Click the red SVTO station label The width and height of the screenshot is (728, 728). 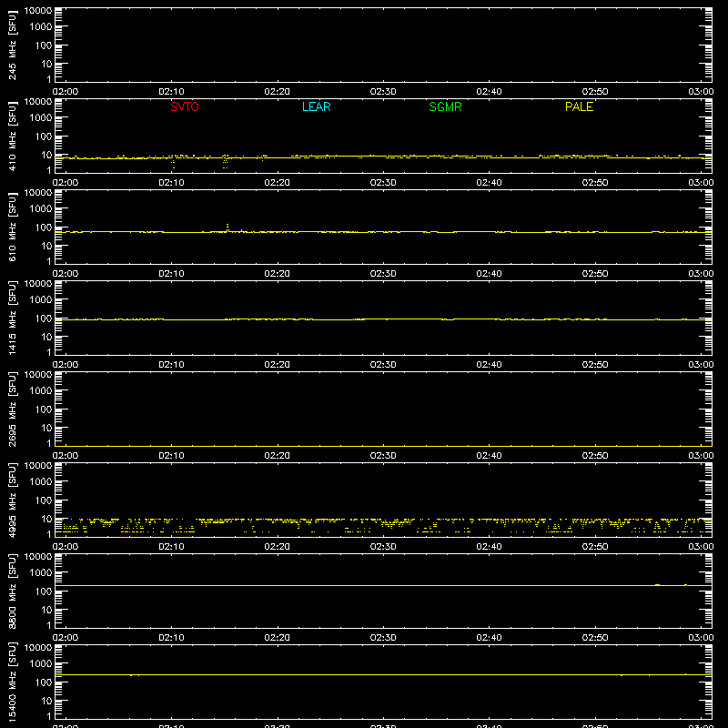click(185, 106)
